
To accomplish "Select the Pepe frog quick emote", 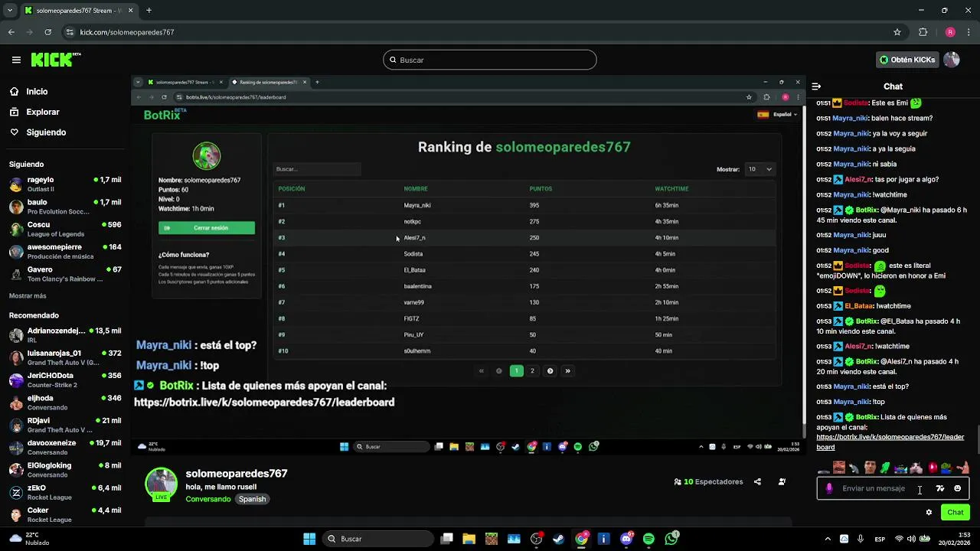I will pyautogui.click(x=948, y=467).
